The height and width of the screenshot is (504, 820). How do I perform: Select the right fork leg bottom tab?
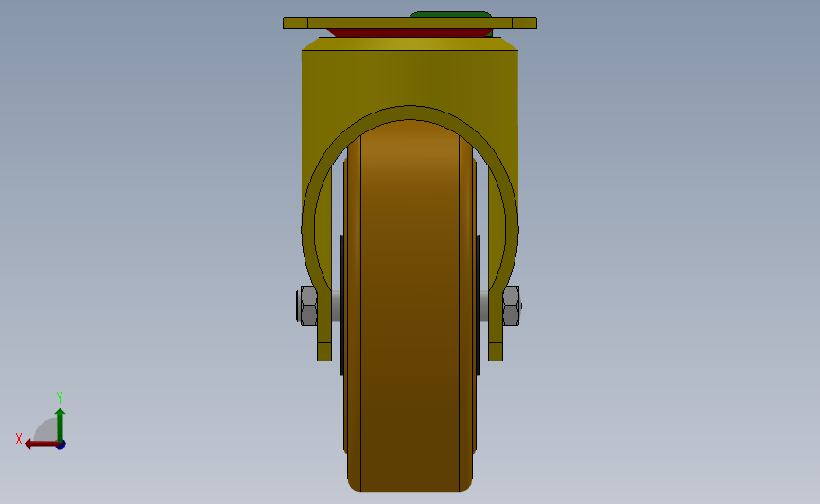pyautogui.click(x=496, y=352)
